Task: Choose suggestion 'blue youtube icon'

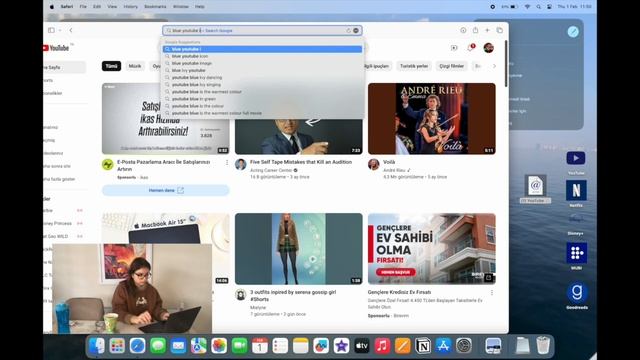Action: [x=262, y=56]
